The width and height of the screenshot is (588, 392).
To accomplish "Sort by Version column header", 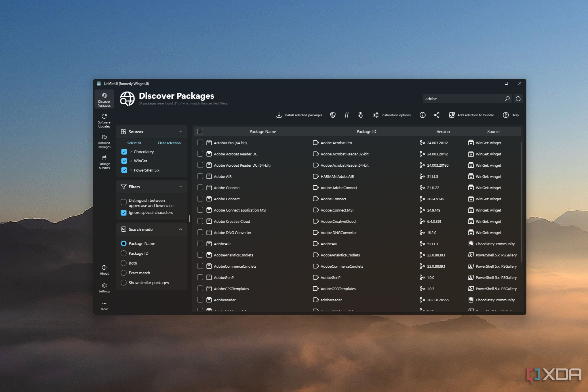I will click(x=443, y=132).
